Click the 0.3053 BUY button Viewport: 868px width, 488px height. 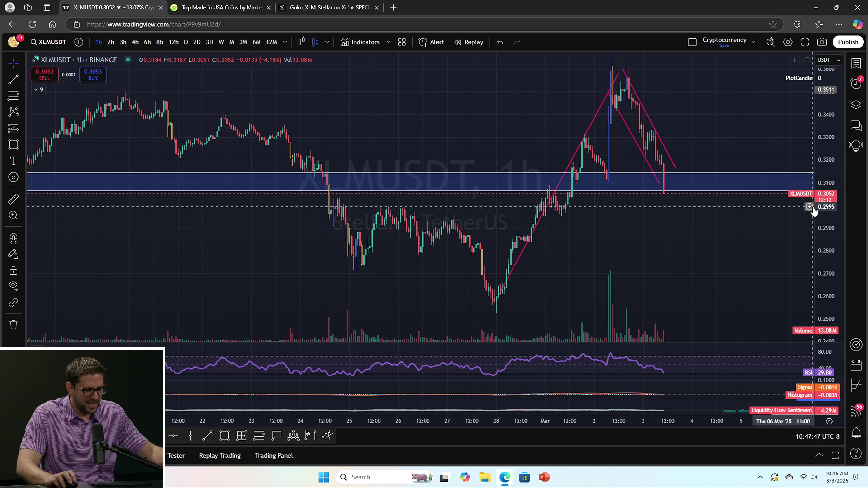point(93,74)
